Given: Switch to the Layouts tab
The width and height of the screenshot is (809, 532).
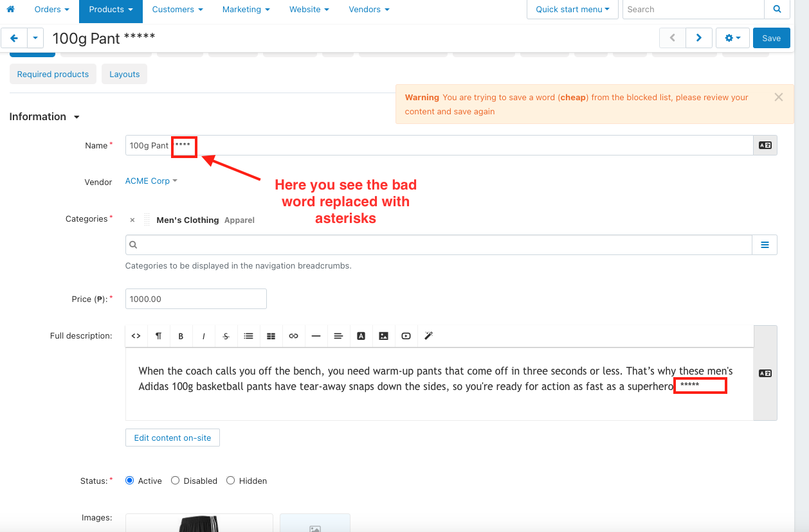Looking at the screenshot, I should [125, 74].
